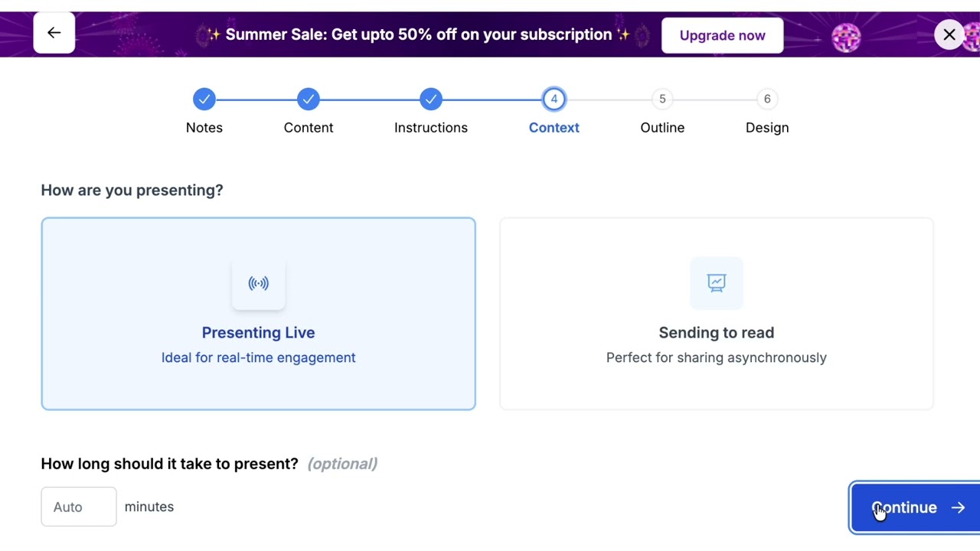Open the Outline step label

point(662,128)
